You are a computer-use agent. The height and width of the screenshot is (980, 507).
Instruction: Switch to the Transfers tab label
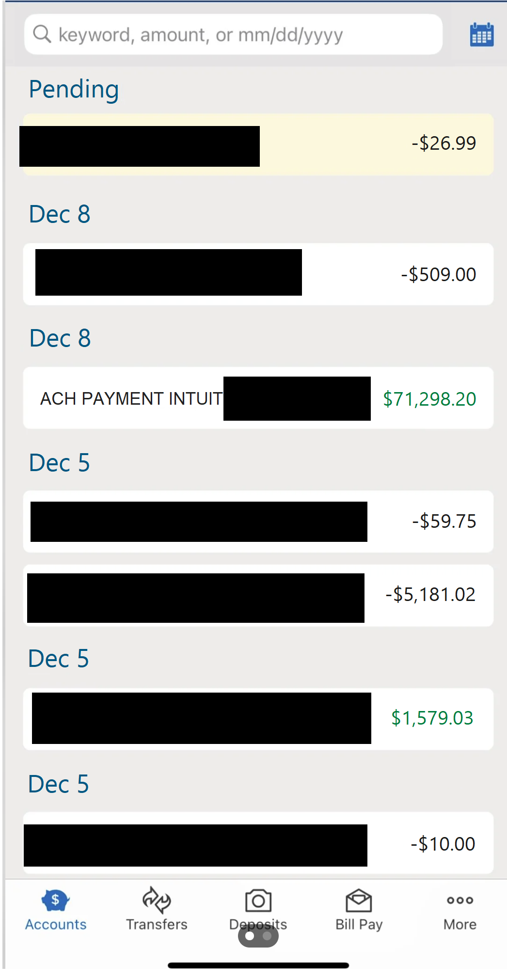coord(157,925)
